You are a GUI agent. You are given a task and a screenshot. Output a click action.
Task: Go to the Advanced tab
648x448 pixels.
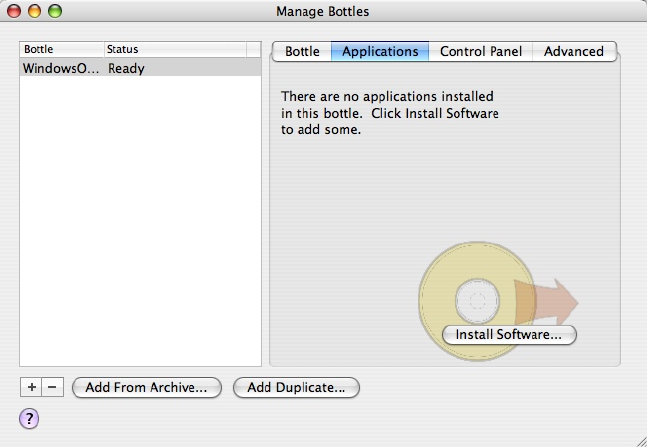(574, 51)
